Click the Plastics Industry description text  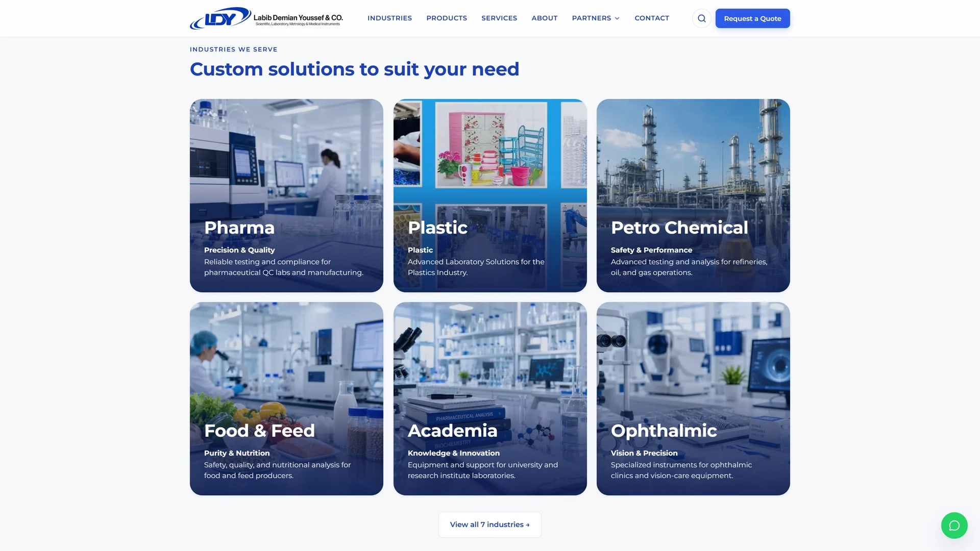476,267
